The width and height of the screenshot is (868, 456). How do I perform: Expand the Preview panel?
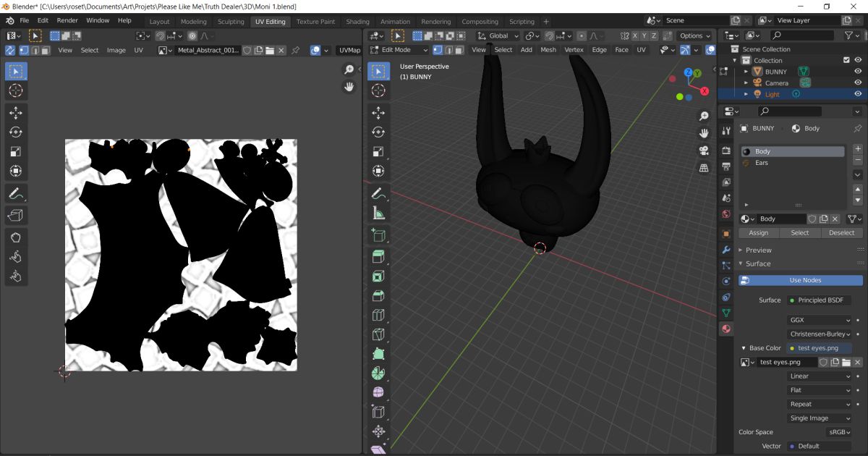pos(759,250)
